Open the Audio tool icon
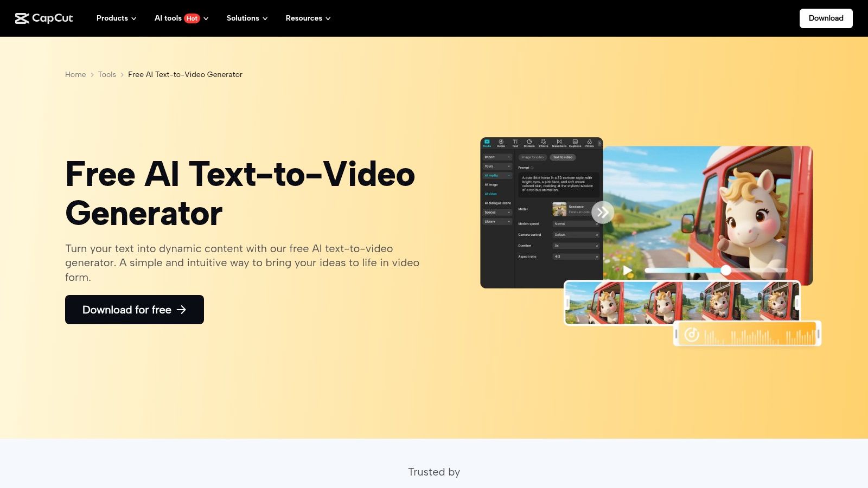 tap(501, 143)
